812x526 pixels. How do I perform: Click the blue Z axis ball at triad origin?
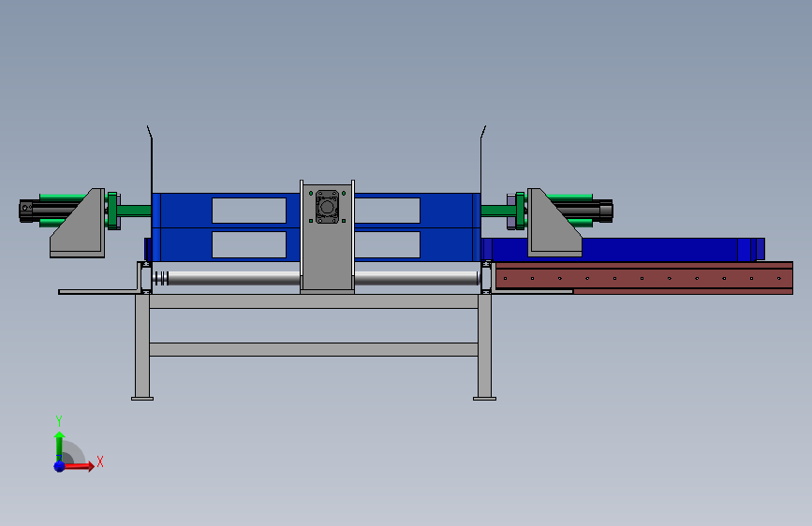click(x=60, y=466)
